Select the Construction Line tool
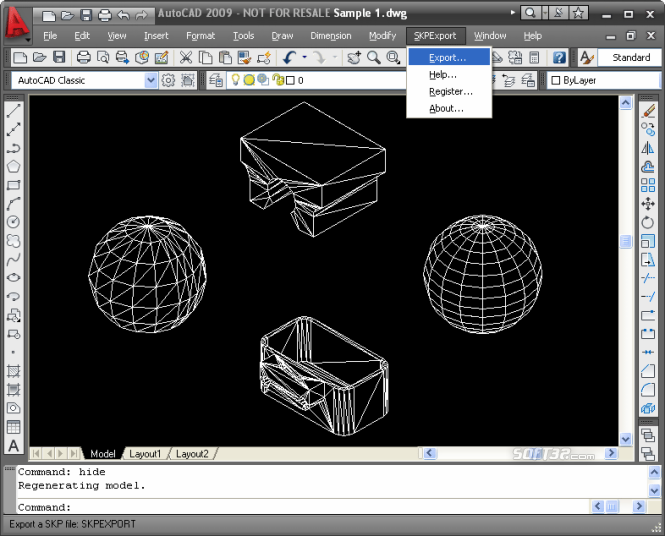 coord(14,130)
